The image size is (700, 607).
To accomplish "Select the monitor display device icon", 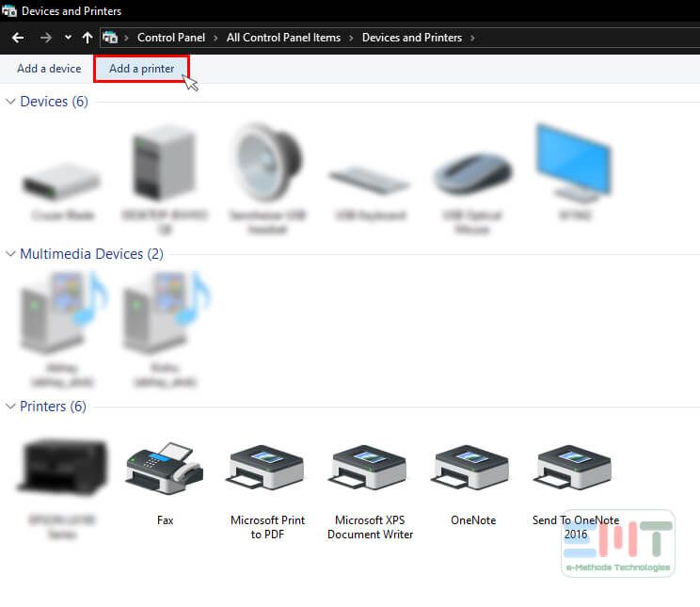I will 574,163.
